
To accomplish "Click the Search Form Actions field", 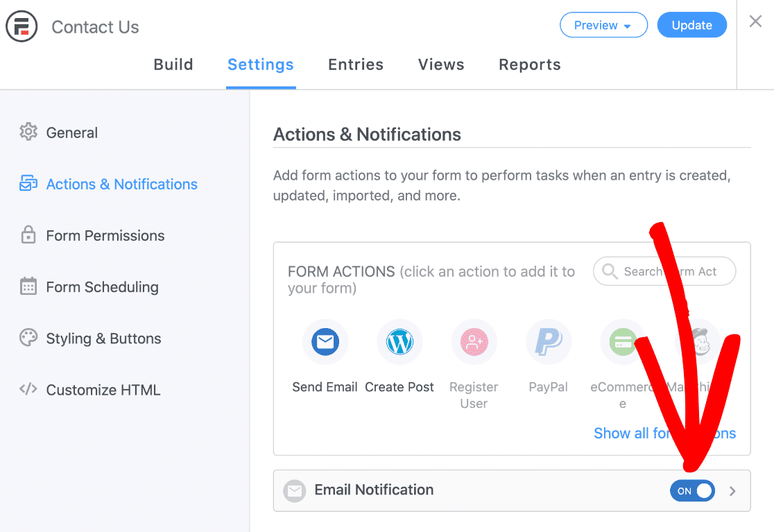I will (664, 271).
